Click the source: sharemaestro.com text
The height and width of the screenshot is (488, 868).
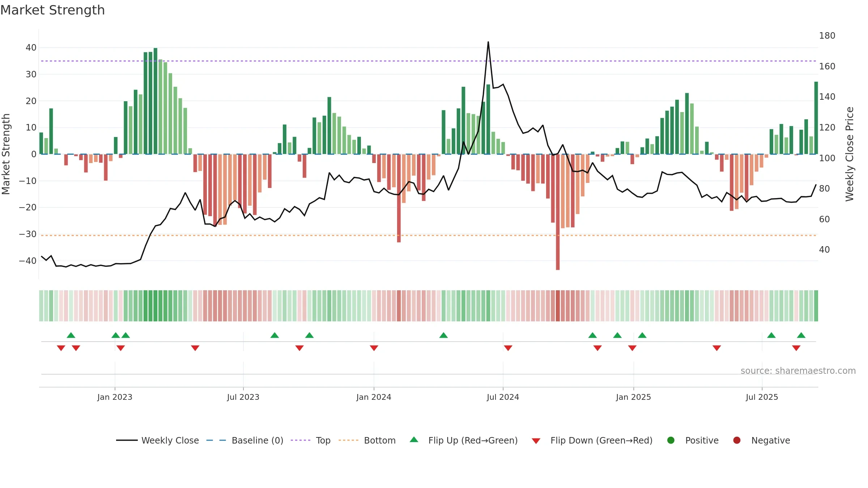pyautogui.click(x=798, y=371)
